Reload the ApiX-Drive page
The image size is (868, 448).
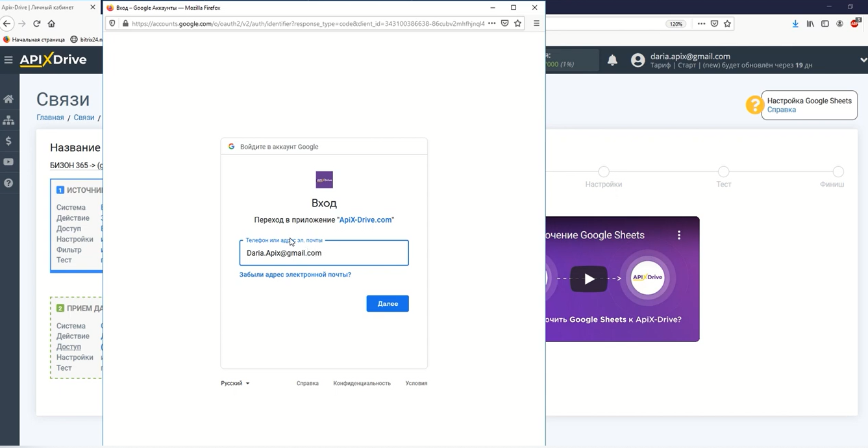click(x=37, y=23)
